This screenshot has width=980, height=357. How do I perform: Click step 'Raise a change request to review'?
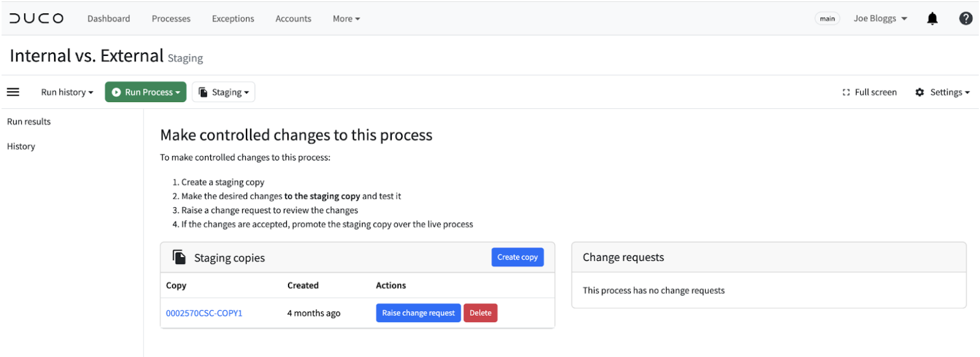tap(270, 210)
